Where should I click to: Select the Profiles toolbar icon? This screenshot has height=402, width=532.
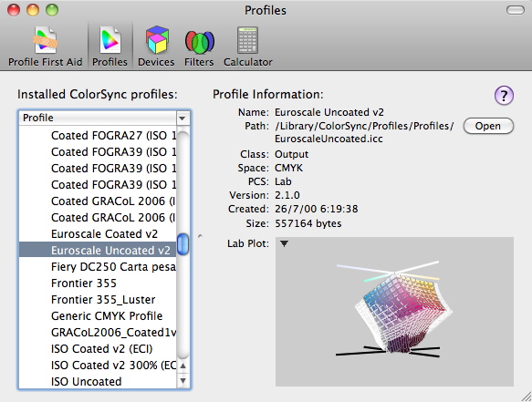coord(110,46)
